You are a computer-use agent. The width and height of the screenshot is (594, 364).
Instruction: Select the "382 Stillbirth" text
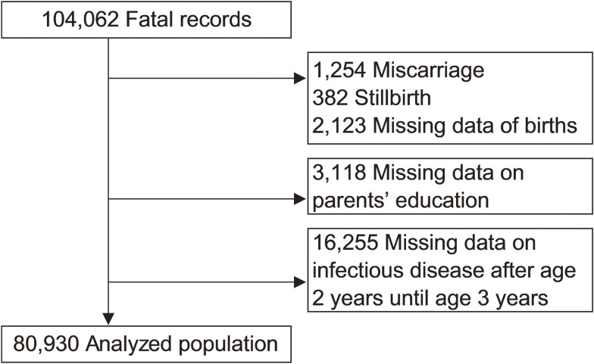click(x=364, y=100)
